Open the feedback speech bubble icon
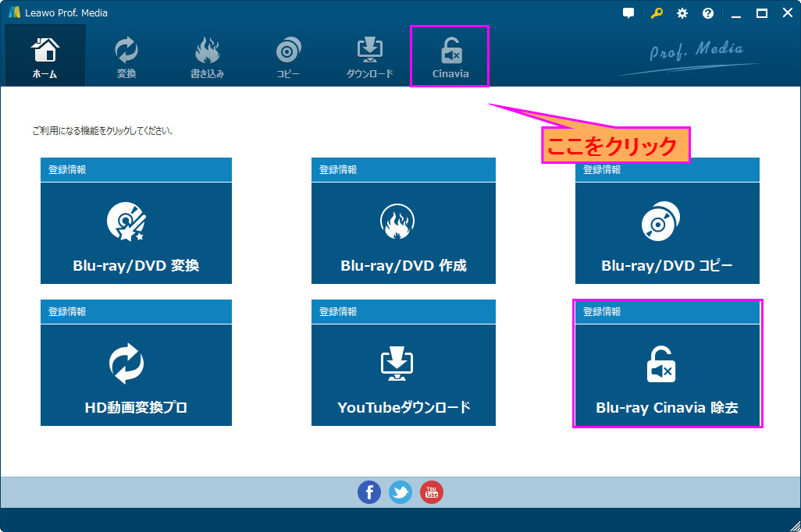The width and height of the screenshot is (801, 532). coord(628,13)
